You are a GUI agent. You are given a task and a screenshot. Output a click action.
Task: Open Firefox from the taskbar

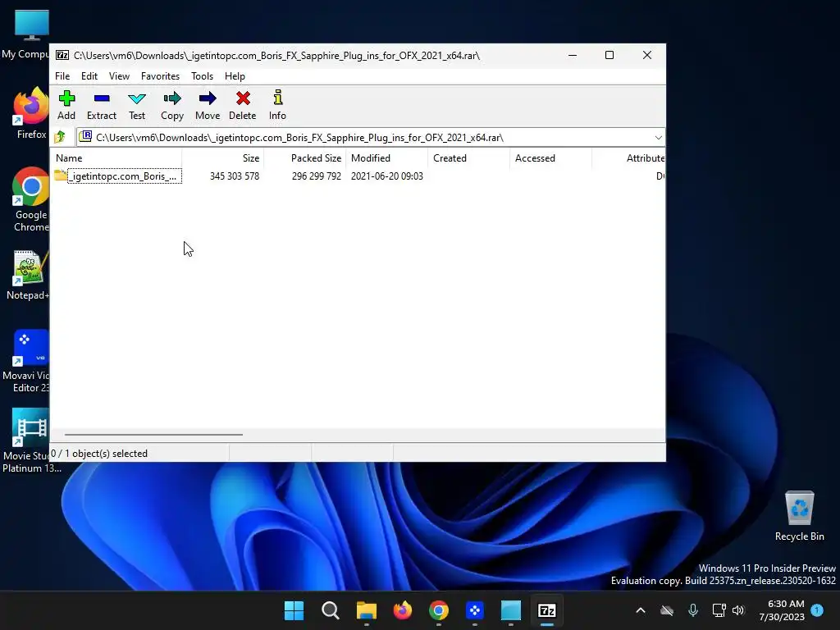pos(402,610)
